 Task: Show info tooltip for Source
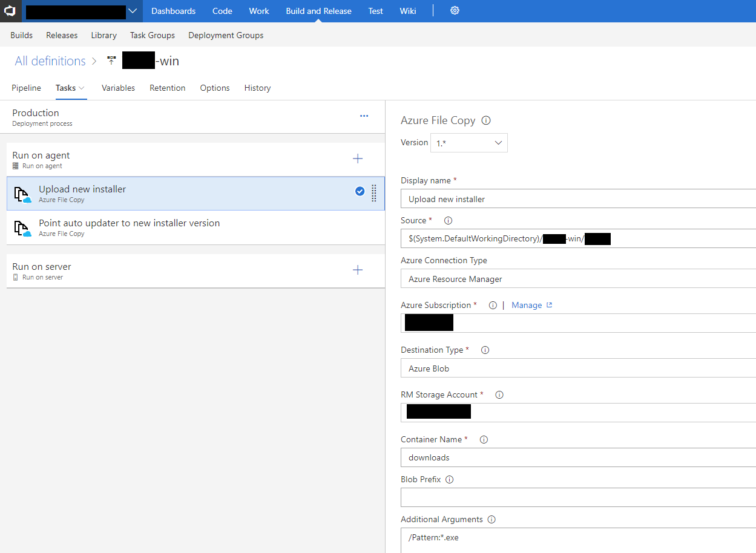click(x=449, y=221)
